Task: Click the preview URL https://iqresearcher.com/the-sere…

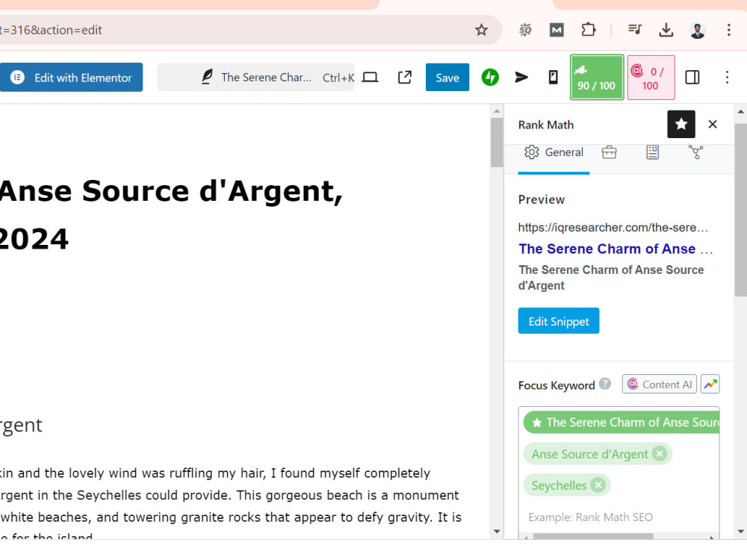Action: [613, 228]
